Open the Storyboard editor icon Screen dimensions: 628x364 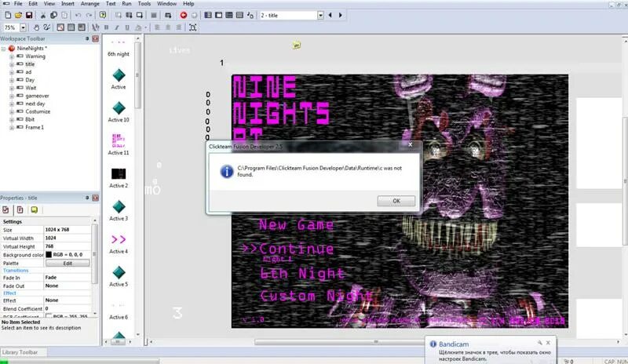[208, 15]
